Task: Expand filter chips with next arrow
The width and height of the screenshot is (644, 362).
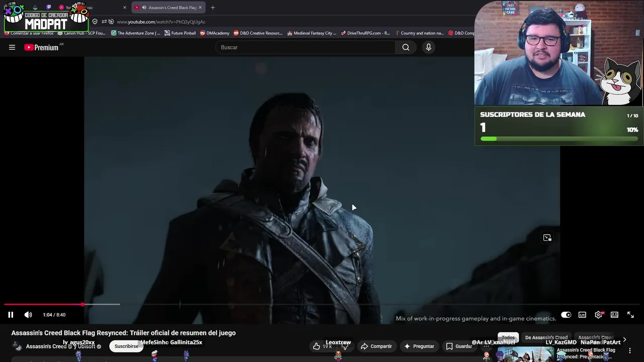Action: click(624, 340)
